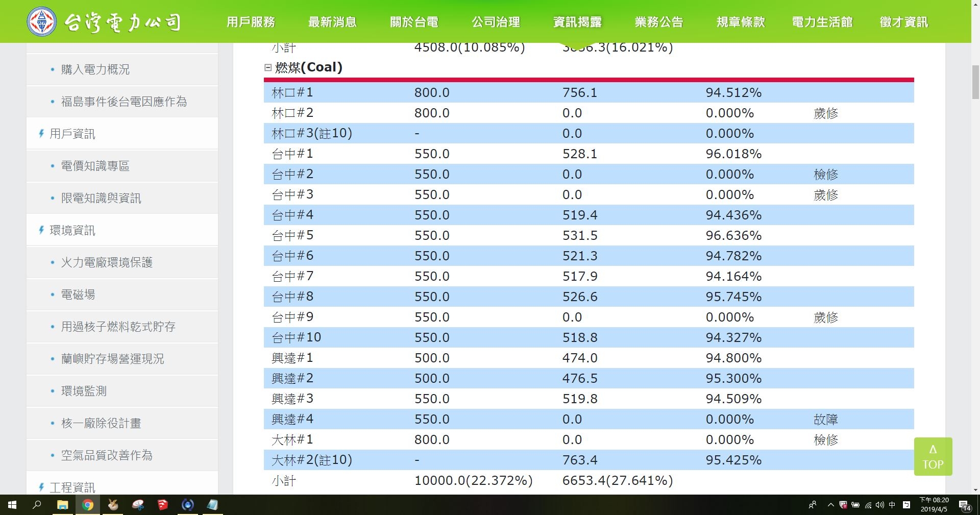Click the Taipower logo emblem
This screenshot has width=980, height=515.
[41, 21]
